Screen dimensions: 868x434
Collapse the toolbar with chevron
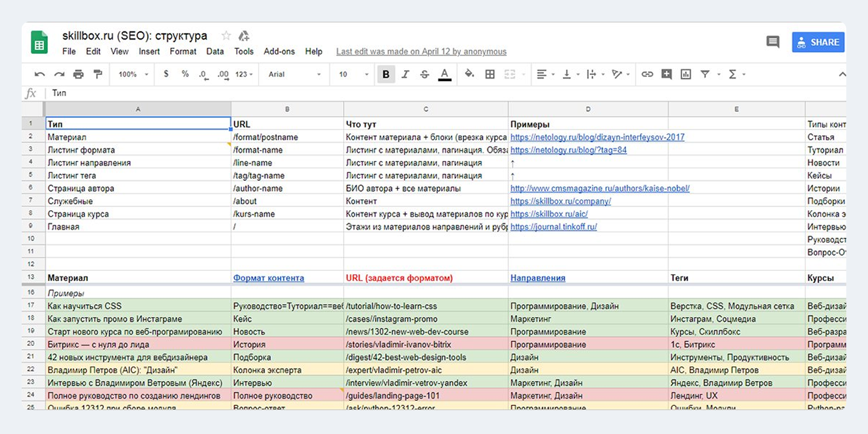coord(842,75)
